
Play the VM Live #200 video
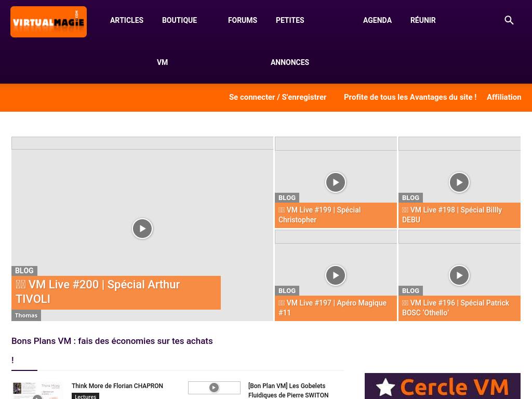tap(142, 229)
